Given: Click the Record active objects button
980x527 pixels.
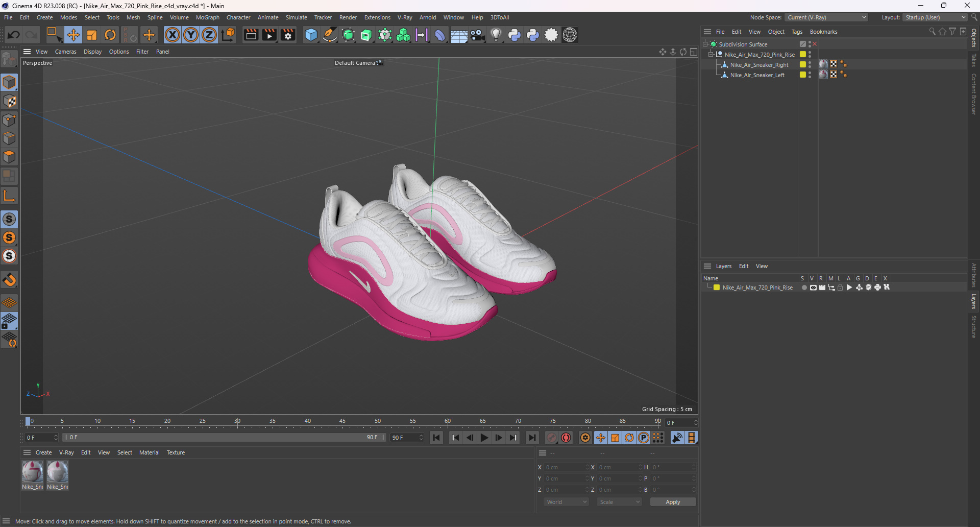Looking at the screenshot, I should pos(552,438).
